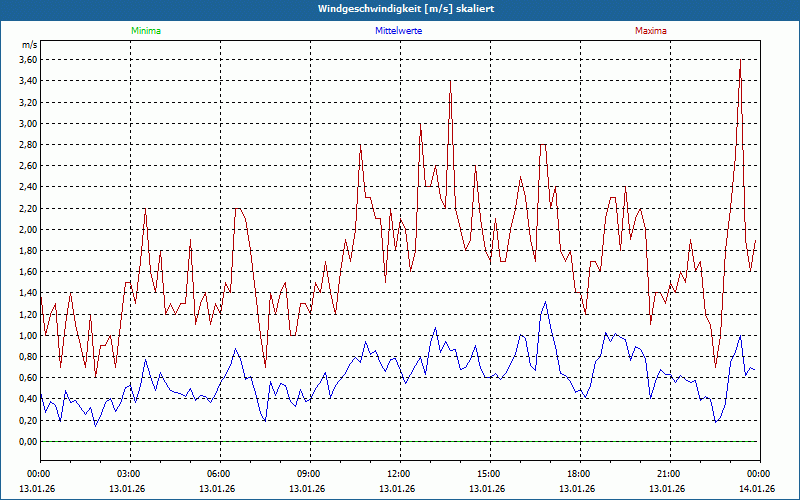Select the 2,00 y-axis value
The image size is (800, 500).
pos(28,229)
